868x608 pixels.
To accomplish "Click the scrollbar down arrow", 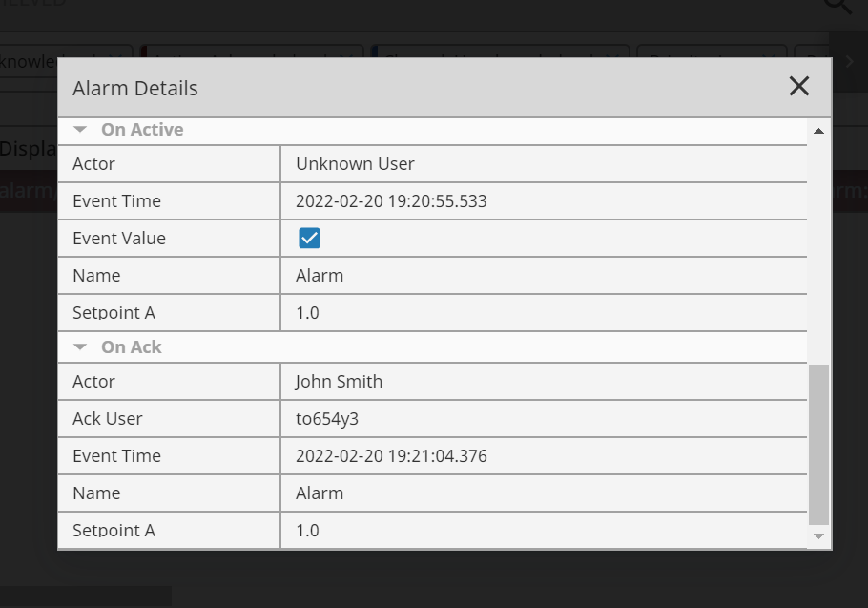I will [818, 536].
